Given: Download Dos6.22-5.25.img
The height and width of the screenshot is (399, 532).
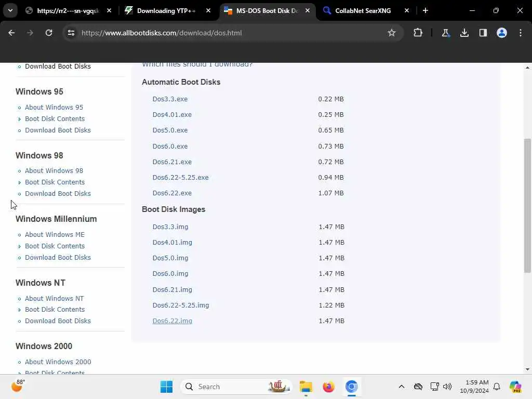Looking at the screenshot, I should click(x=181, y=305).
